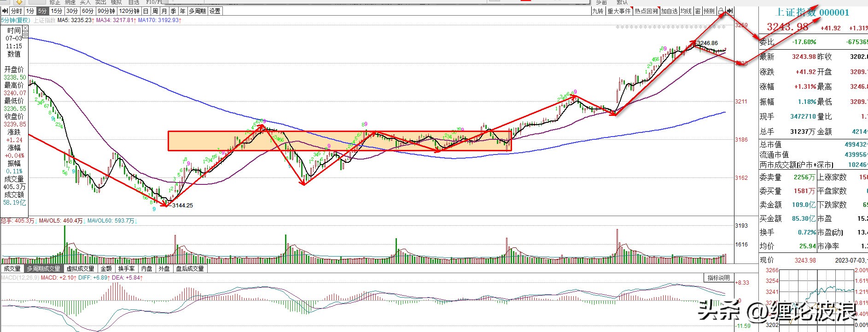868x332 pixels.
Task: Click the 卖出 menu item at top
Action: [x=101, y=2]
